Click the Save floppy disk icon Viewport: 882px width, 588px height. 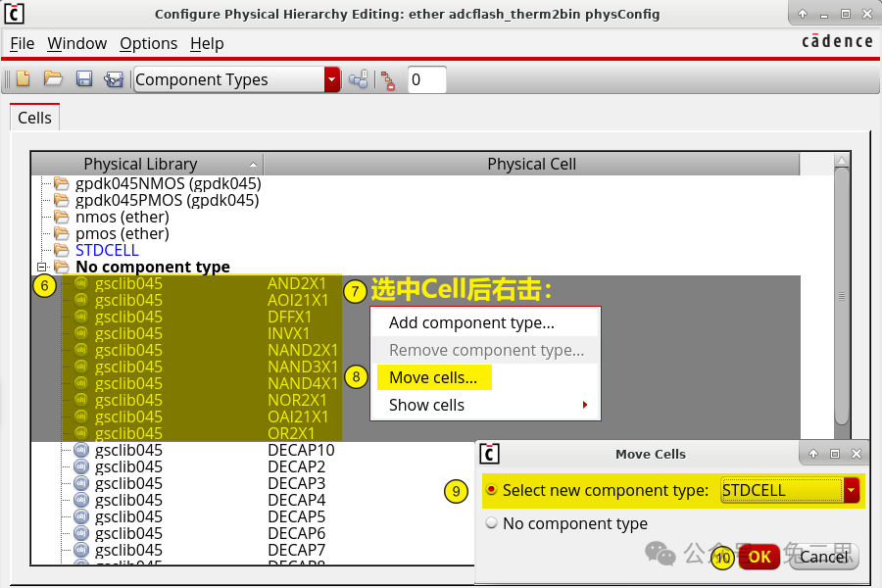point(84,78)
